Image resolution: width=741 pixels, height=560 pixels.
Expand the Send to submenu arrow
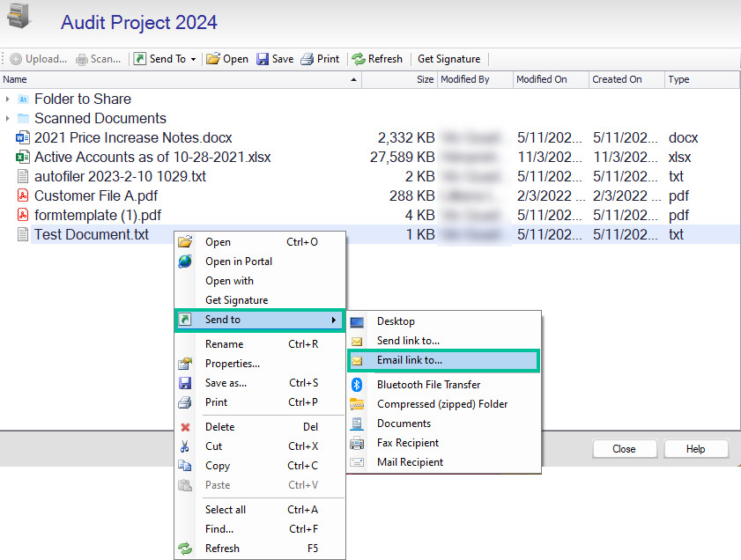click(x=334, y=321)
